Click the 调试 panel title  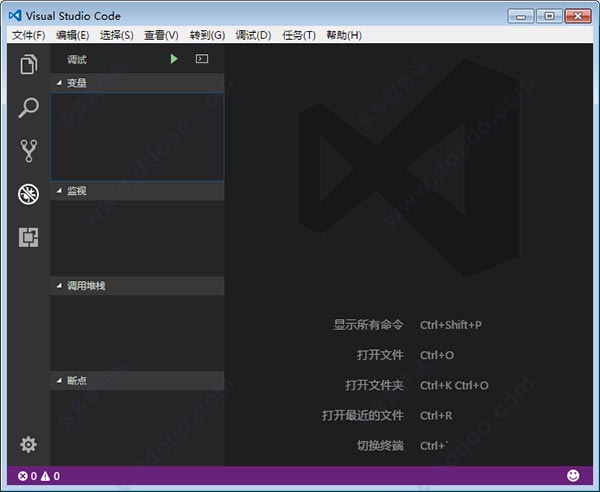[77, 59]
